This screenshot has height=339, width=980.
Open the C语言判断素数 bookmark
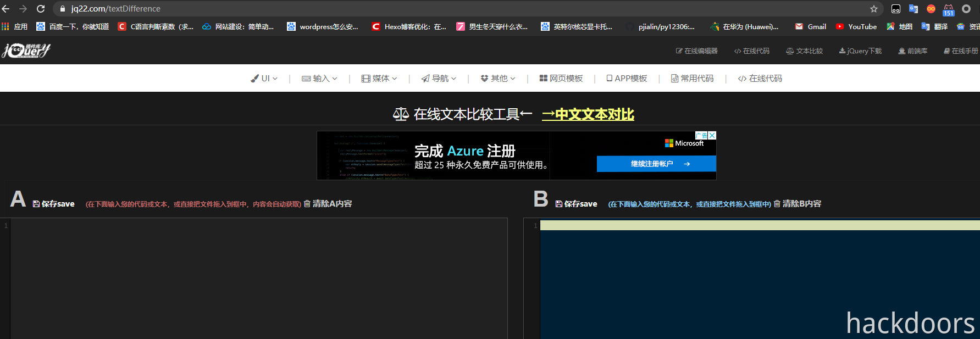tap(156, 26)
